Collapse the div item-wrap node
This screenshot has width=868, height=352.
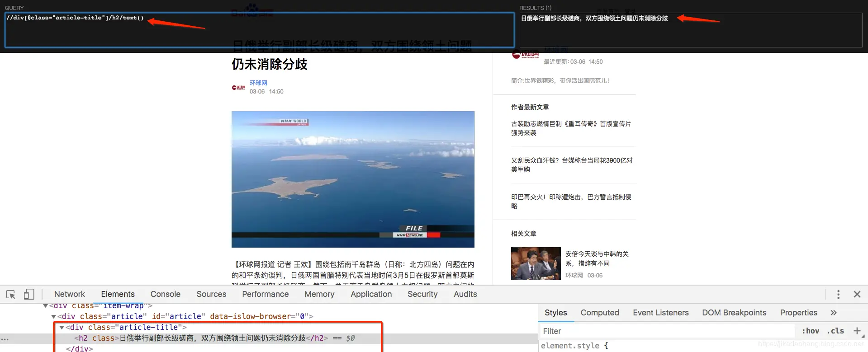(45, 306)
